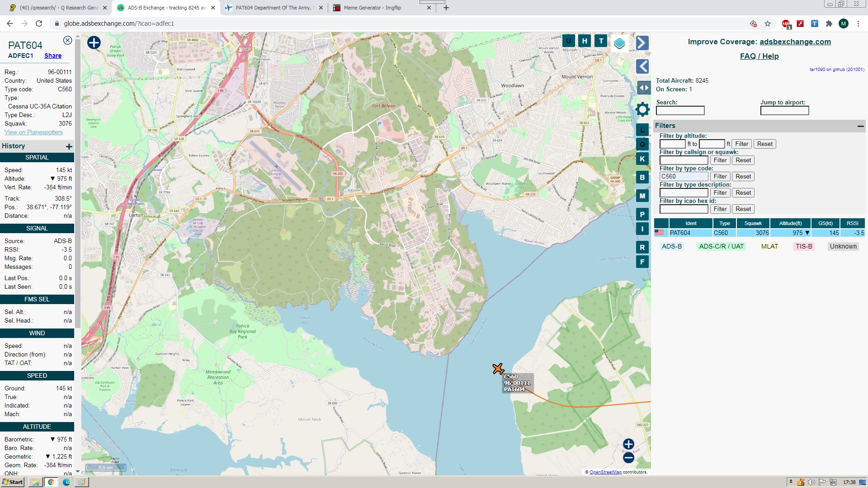Open map settings gear icon
868x488 pixels.
[x=642, y=109]
